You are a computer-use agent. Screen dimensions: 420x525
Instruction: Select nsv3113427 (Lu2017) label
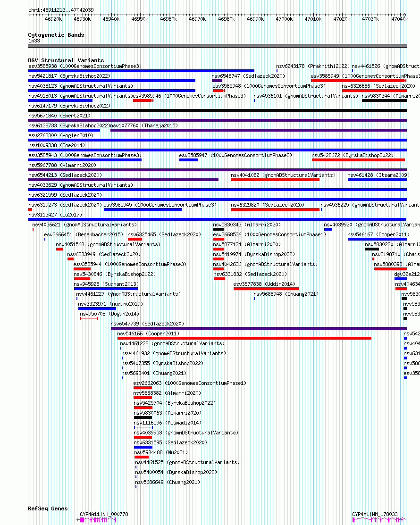[55, 215]
